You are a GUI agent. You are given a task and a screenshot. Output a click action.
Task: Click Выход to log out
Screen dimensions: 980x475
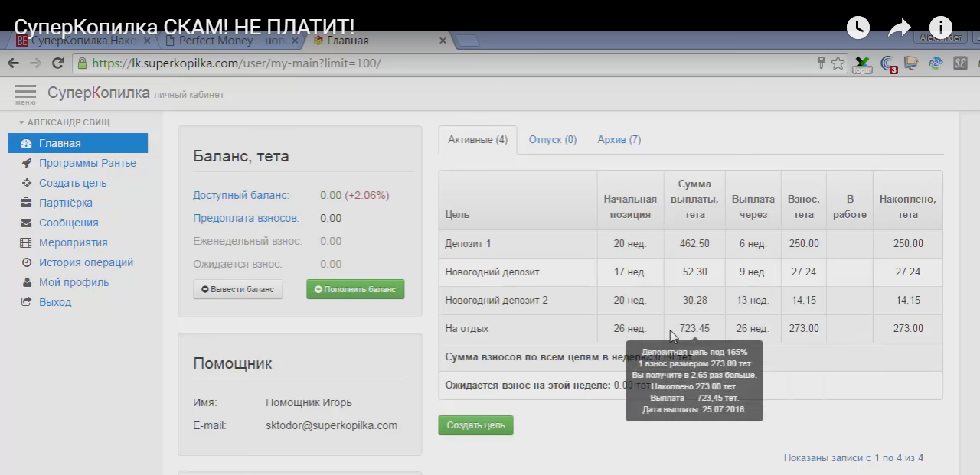tap(55, 302)
